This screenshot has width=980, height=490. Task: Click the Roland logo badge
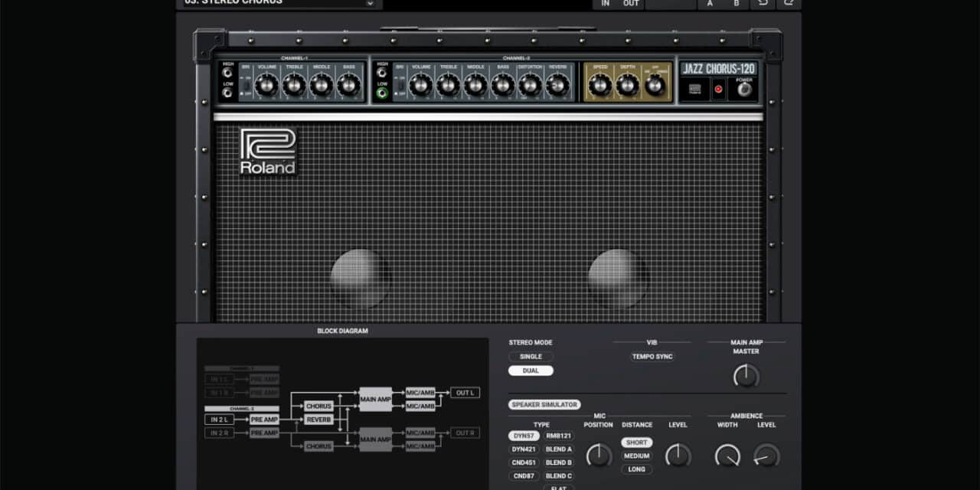(x=268, y=152)
